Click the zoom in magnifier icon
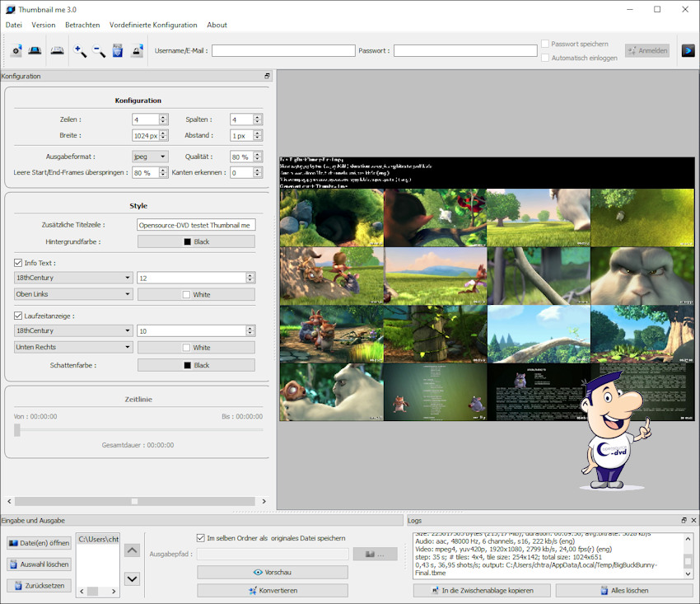This screenshot has height=604, width=700. [80, 51]
